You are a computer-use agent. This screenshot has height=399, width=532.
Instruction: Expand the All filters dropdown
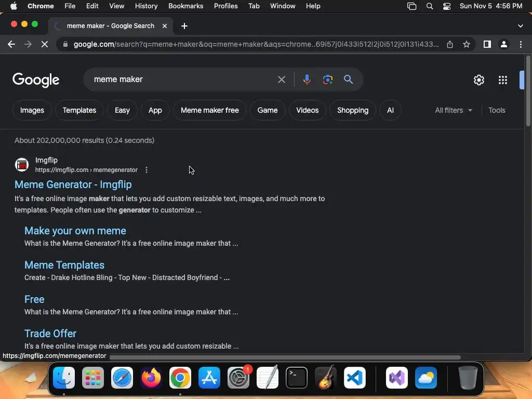tap(453, 110)
